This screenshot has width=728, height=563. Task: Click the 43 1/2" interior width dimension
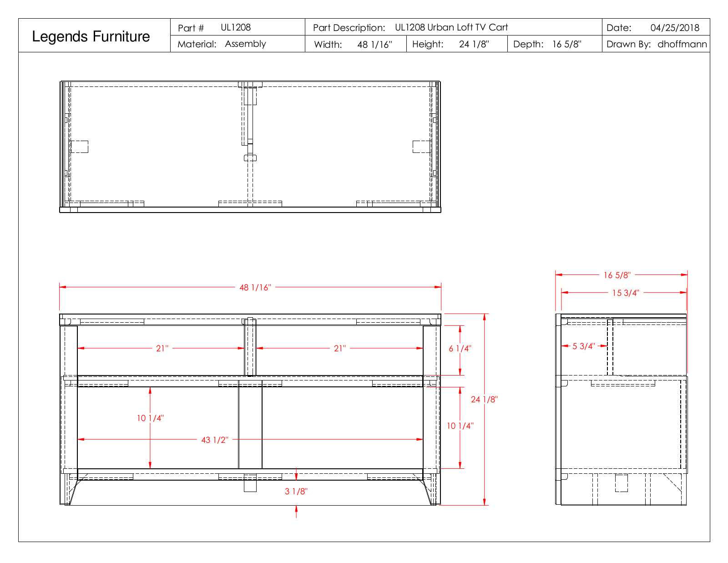pyautogui.click(x=215, y=440)
